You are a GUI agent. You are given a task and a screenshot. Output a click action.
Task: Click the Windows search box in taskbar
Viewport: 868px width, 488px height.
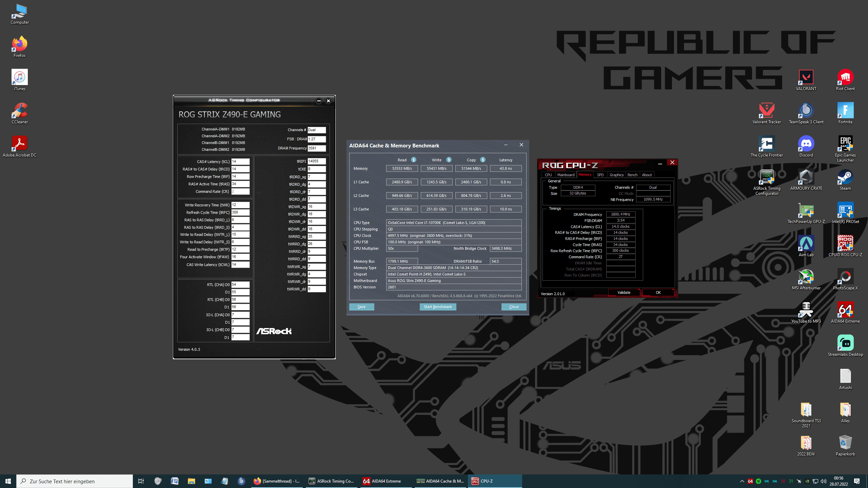75,481
